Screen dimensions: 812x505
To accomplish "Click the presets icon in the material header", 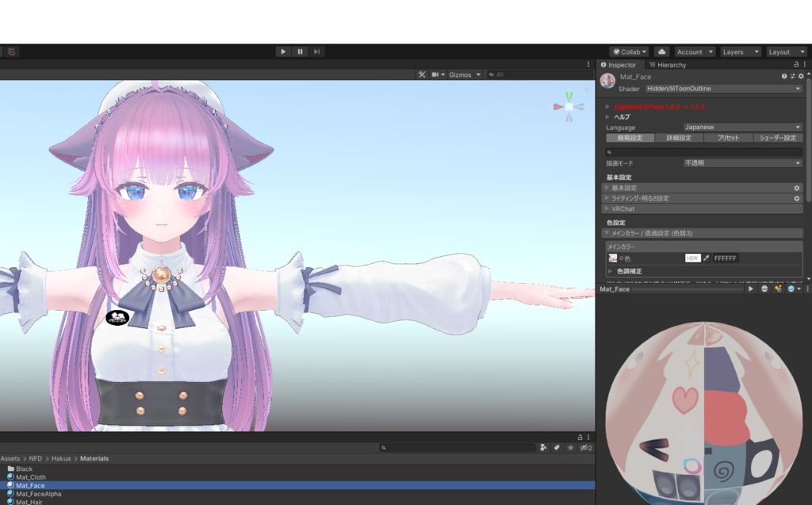I will [x=792, y=76].
